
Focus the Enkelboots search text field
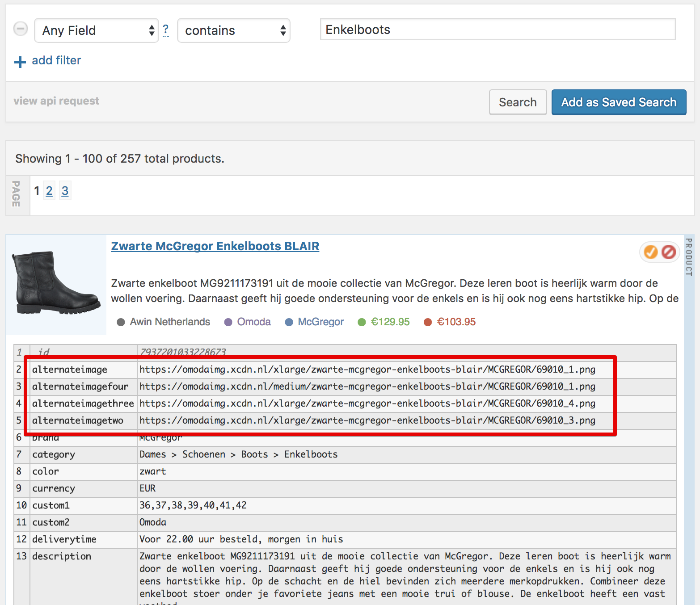pyautogui.click(x=498, y=29)
